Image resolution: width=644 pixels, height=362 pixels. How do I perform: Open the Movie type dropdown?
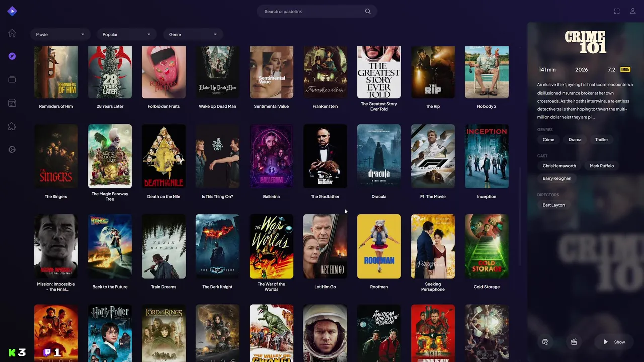(60, 34)
